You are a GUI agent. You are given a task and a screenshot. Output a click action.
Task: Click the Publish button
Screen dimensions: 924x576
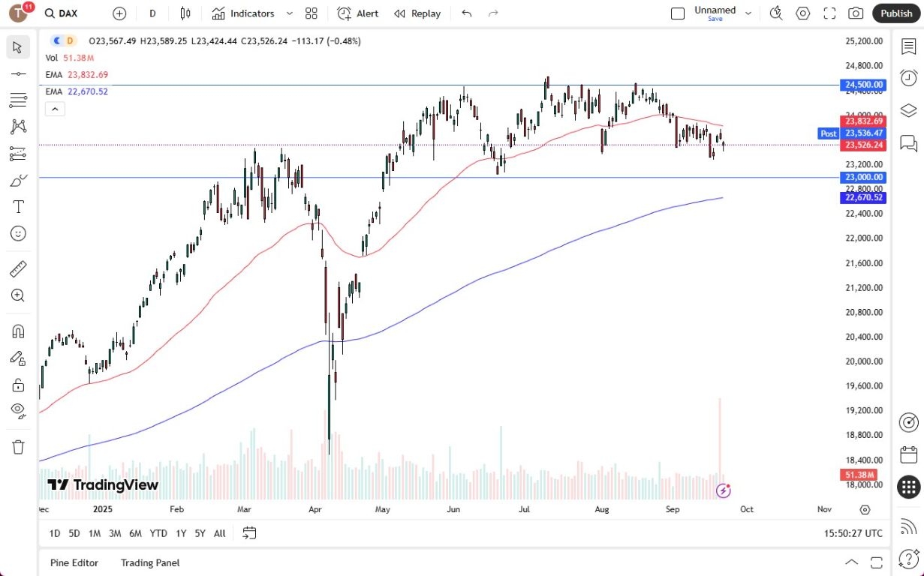click(x=896, y=13)
